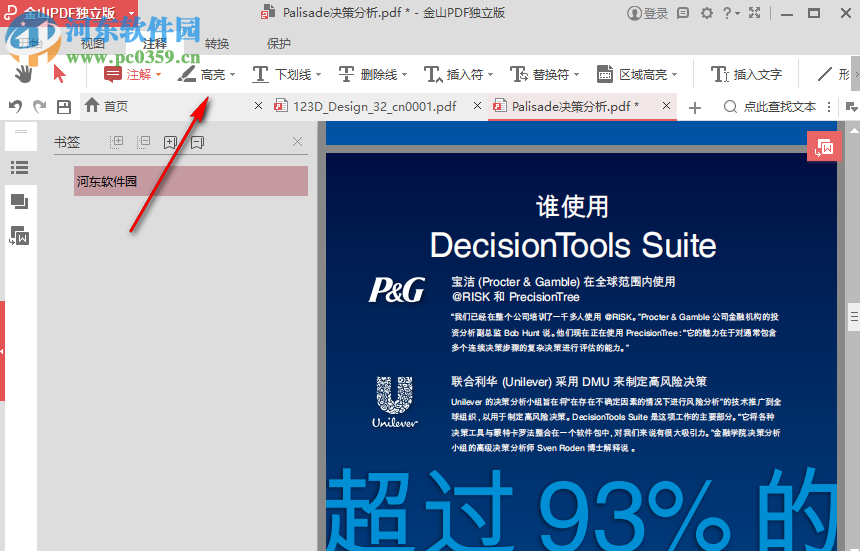Open the 金山PDF独立版 application menu dropdown

point(132,13)
